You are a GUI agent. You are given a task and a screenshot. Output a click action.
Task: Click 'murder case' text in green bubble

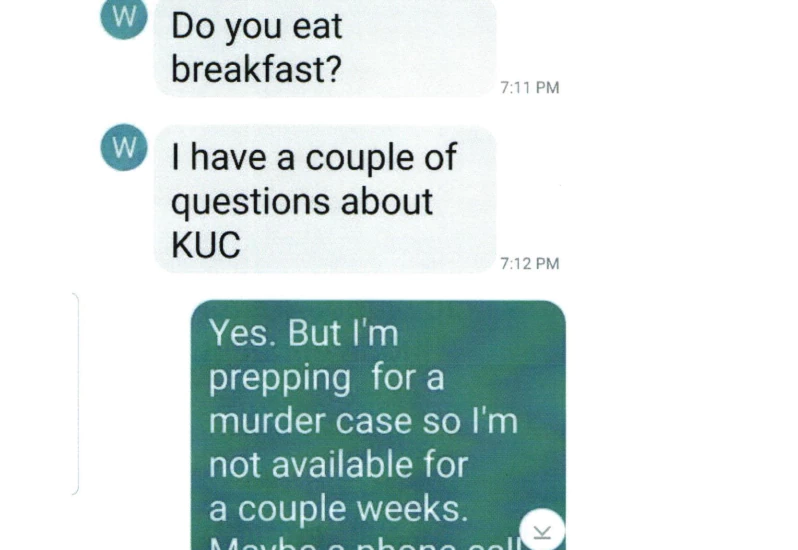[x=310, y=421]
